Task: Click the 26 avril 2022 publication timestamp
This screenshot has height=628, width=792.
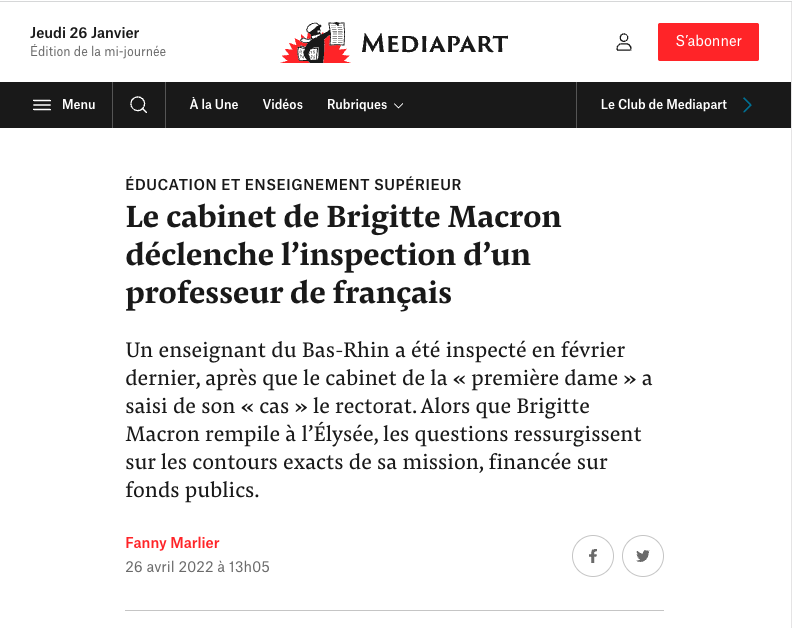Action: [x=197, y=567]
